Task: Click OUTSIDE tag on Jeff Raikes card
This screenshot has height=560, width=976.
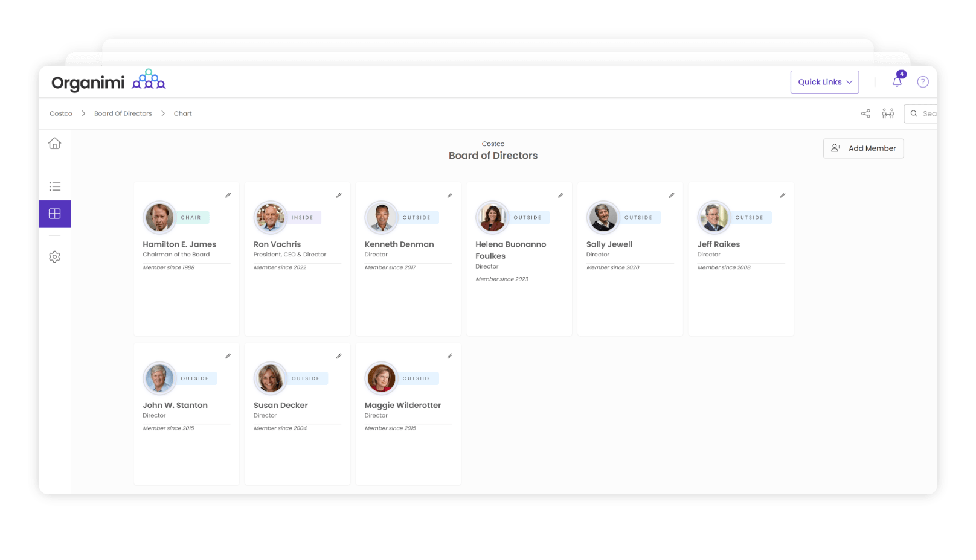Action: [x=750, y=217]
